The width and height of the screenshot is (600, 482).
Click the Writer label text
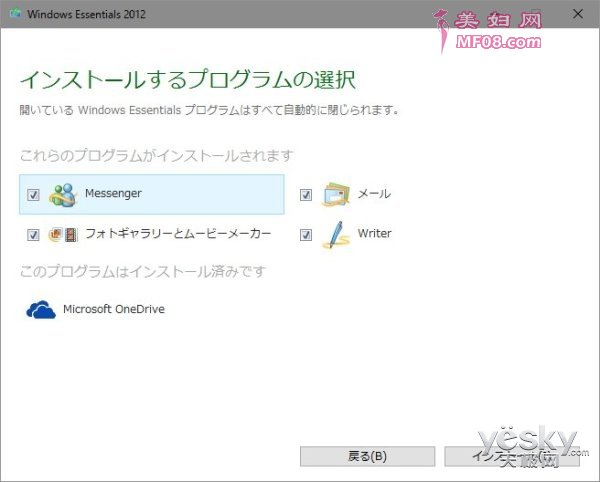coord(375,233)
